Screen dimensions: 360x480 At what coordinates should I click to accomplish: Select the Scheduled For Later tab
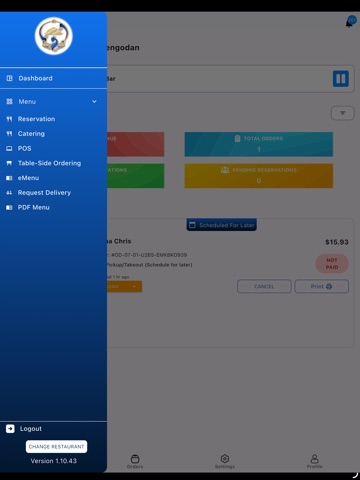pyautogui.click(x=221, y=225)
